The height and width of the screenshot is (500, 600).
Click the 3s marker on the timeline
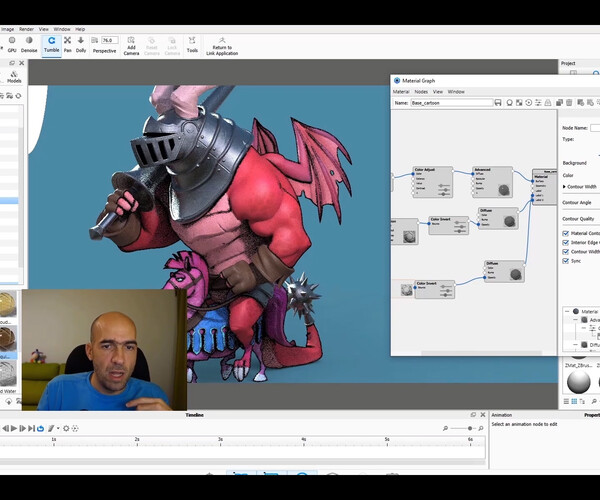220,440
